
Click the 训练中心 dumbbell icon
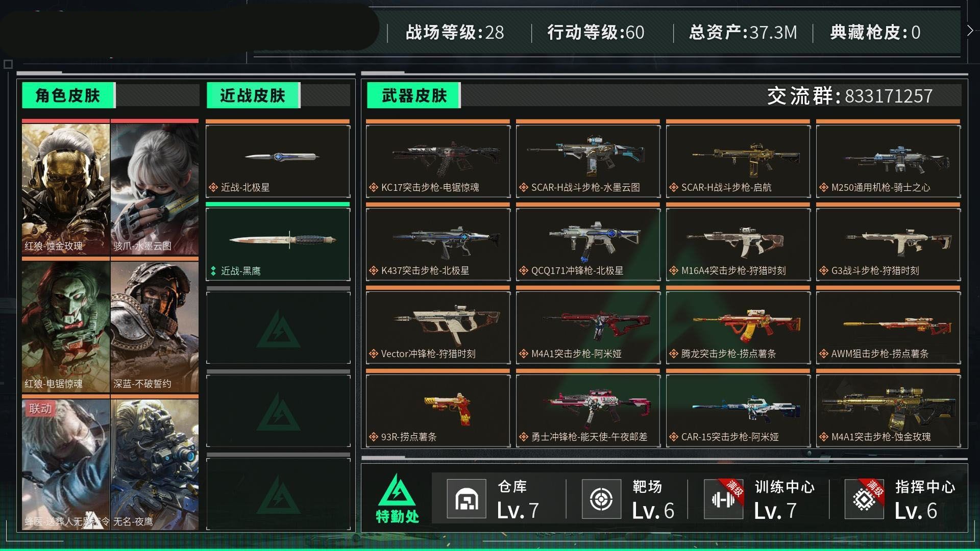[723, 499]
